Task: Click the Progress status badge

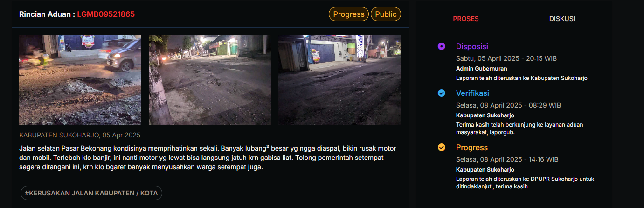Action: (349, 14)
